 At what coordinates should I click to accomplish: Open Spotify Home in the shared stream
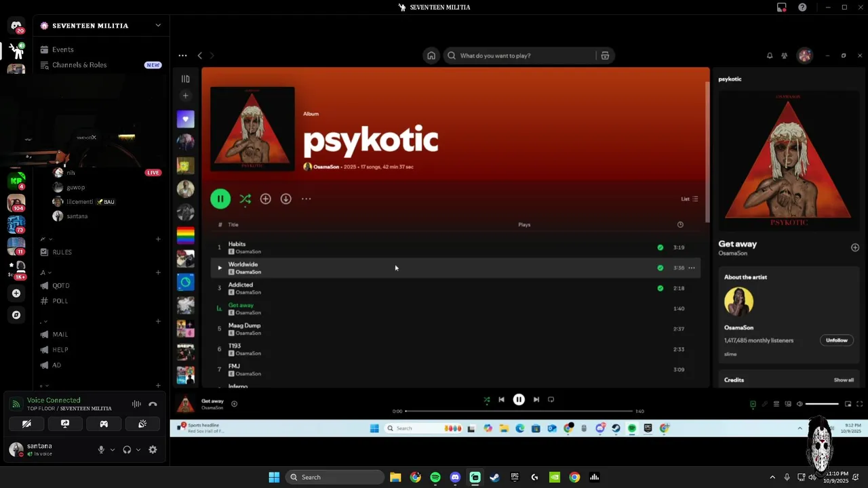(x=431, y=56)
